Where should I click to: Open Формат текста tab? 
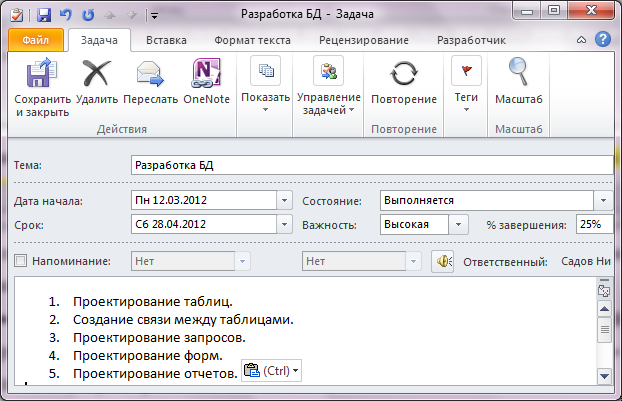click(252, 40)
